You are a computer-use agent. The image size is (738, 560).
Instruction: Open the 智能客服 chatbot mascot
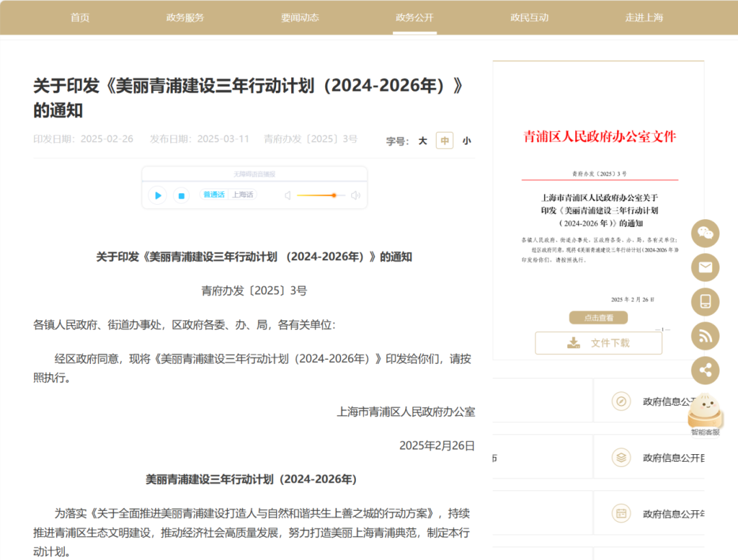pyautogui.click(x=706, y=411)
